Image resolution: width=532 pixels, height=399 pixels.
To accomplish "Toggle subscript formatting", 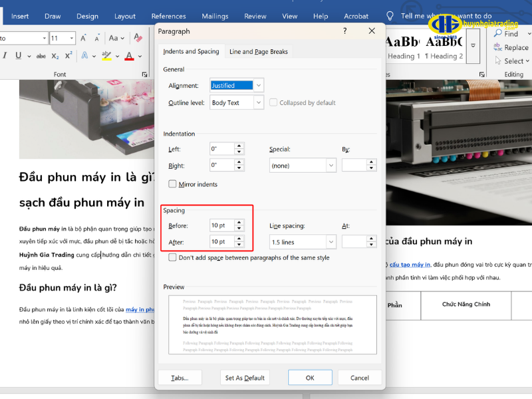I will (x=56, y=56).
